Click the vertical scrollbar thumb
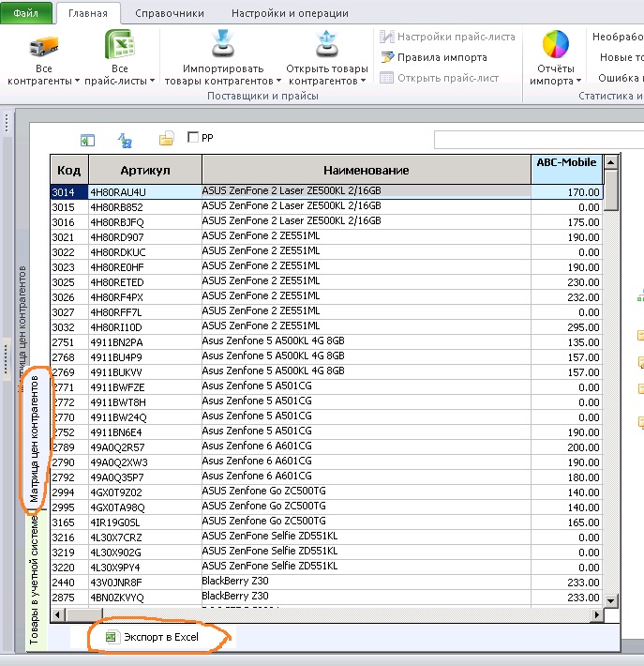The height and width of the screenshot is (666, 644). (611, 189)
